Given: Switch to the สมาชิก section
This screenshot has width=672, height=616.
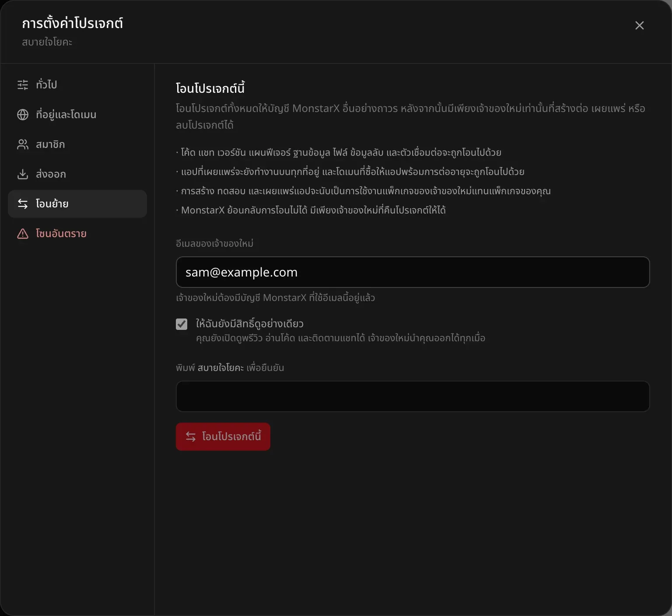Looking at the screenshot, I should coord(77,144).
